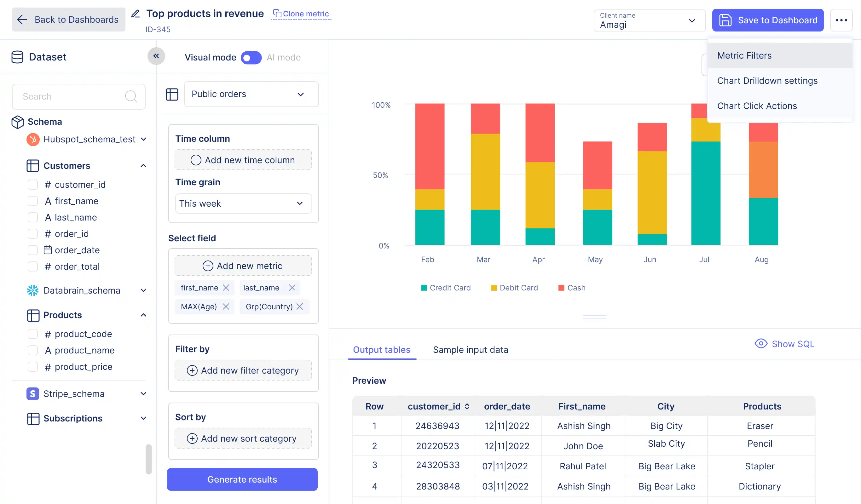Click the Stripe schema S icon
Screen dimensions: 861x504
coord(33,394)
